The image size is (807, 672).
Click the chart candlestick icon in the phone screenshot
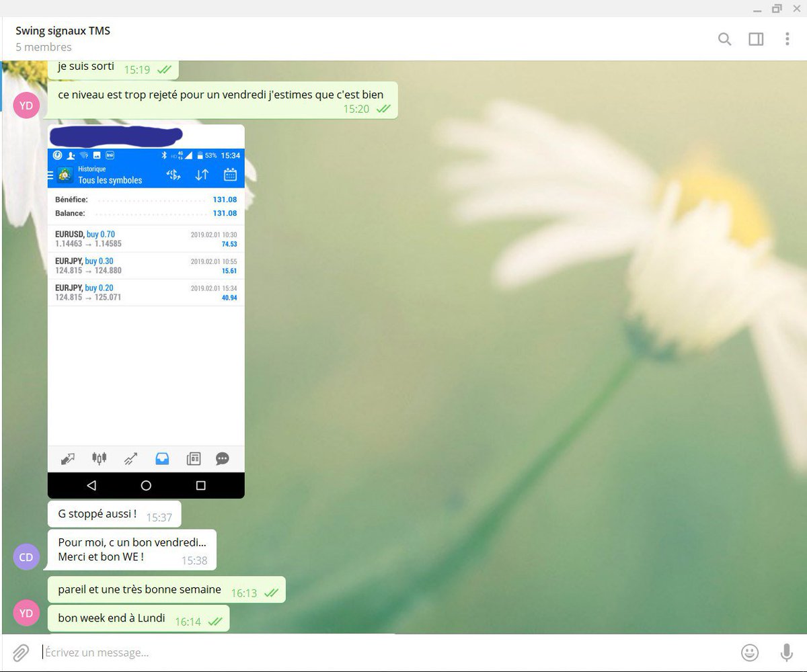99,459
